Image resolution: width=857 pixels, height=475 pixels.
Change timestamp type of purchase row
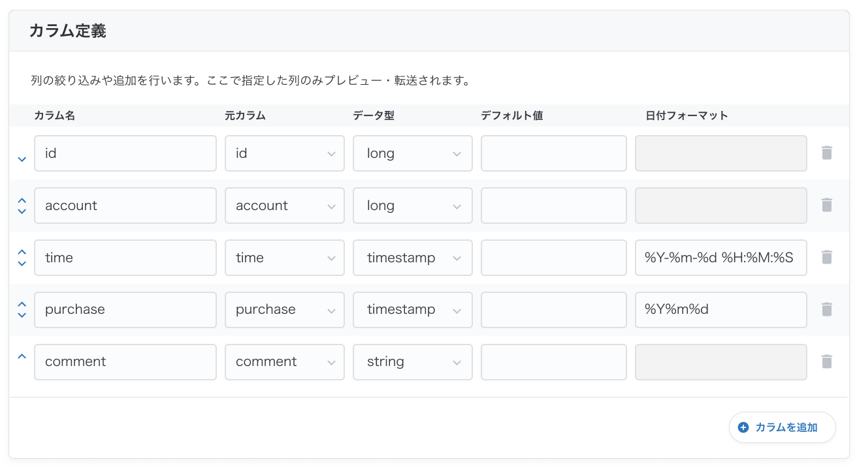click(413, 310)
